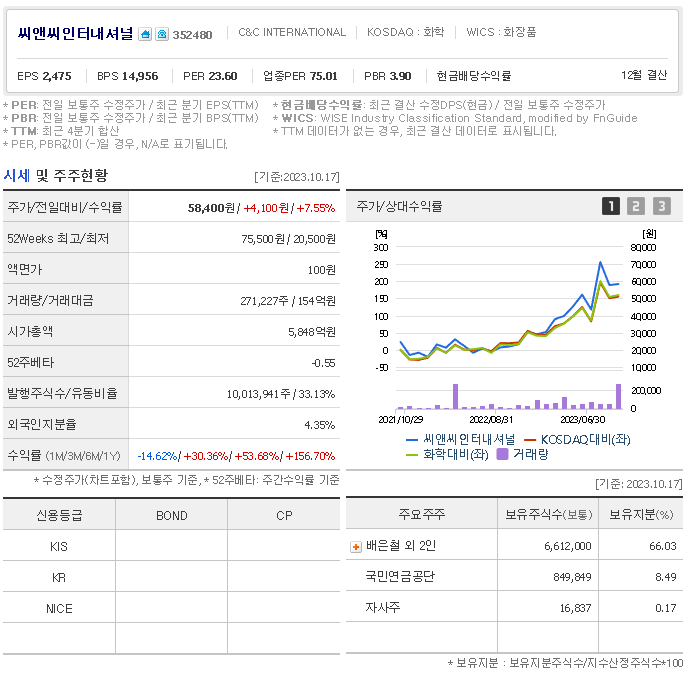Click the share count 849,849
Viewport: 691px width, 677px height.
(572, 577)
